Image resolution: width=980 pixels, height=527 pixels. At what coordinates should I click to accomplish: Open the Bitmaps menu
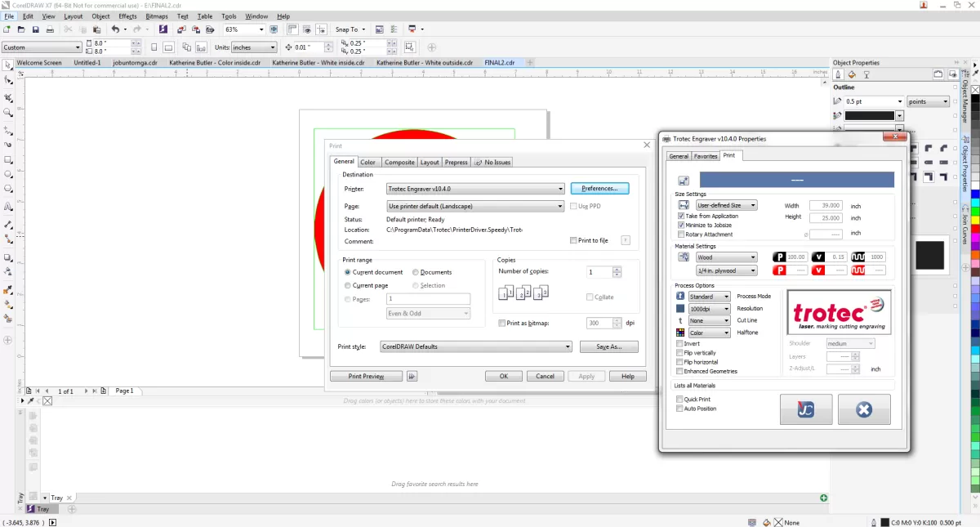(x=157, y=16)
